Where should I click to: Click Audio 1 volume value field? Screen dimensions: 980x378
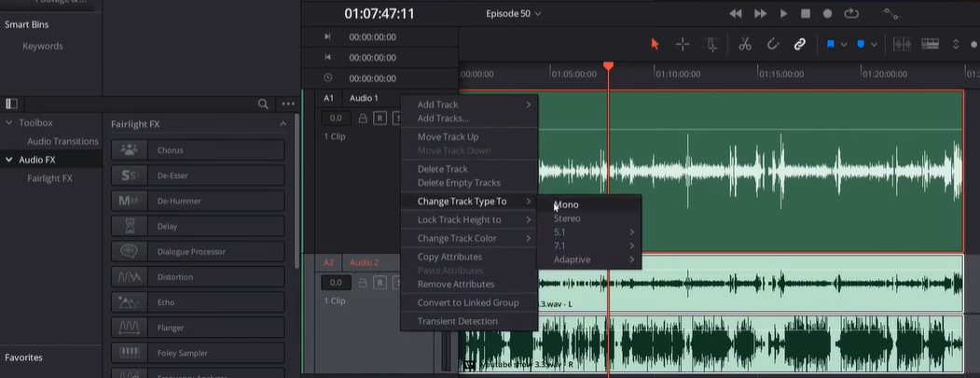click(336, 118)
